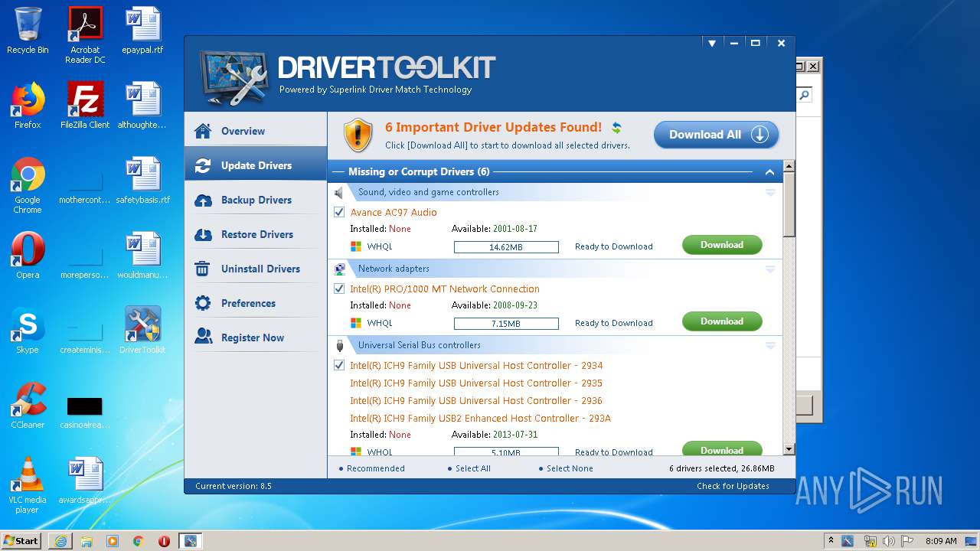
Task: Open the Overview house icon
Action: [203, 131]
